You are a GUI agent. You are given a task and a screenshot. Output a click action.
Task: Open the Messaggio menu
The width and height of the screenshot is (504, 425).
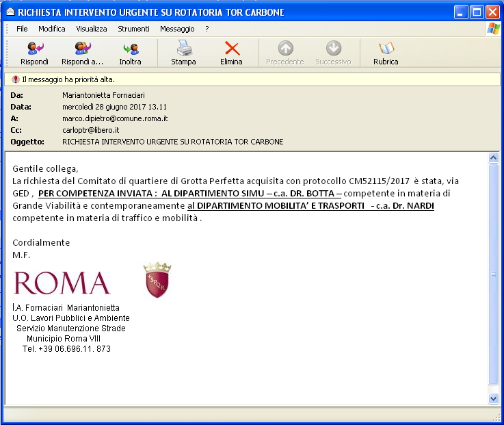[177, 29]
